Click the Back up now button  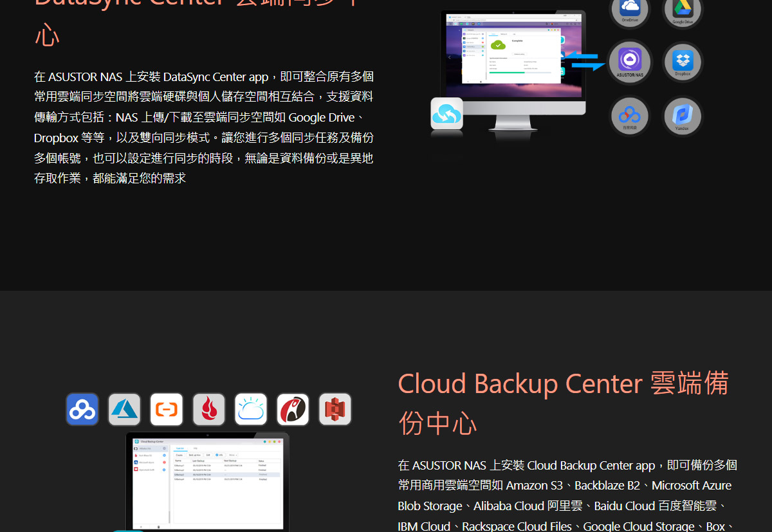(194, 455)
